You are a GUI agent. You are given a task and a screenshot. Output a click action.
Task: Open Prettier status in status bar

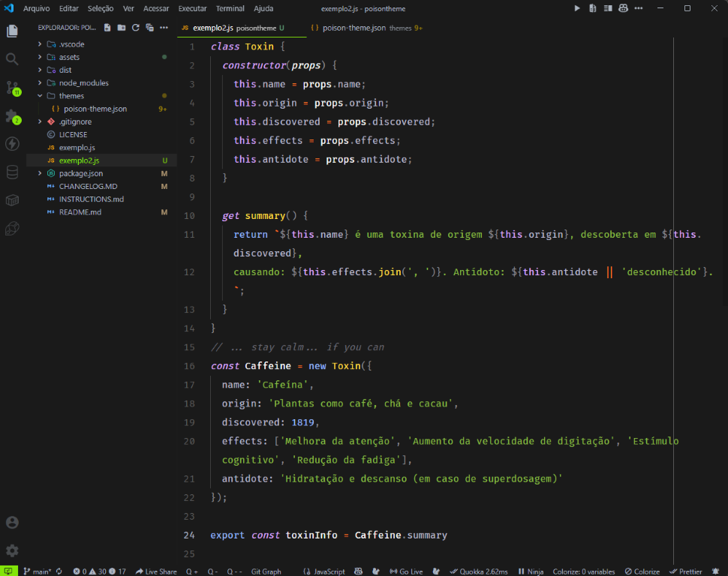(686, 571)
